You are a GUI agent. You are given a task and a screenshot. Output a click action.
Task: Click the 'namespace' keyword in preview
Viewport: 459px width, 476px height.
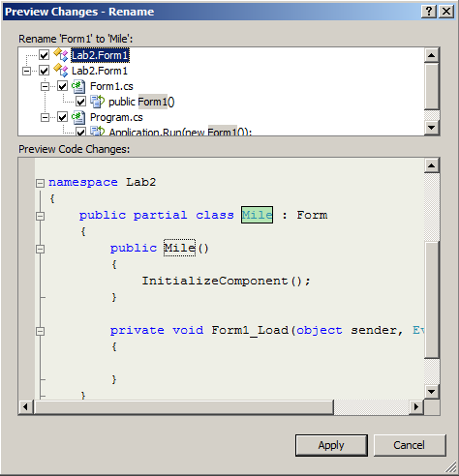click(x=83, y=182)
